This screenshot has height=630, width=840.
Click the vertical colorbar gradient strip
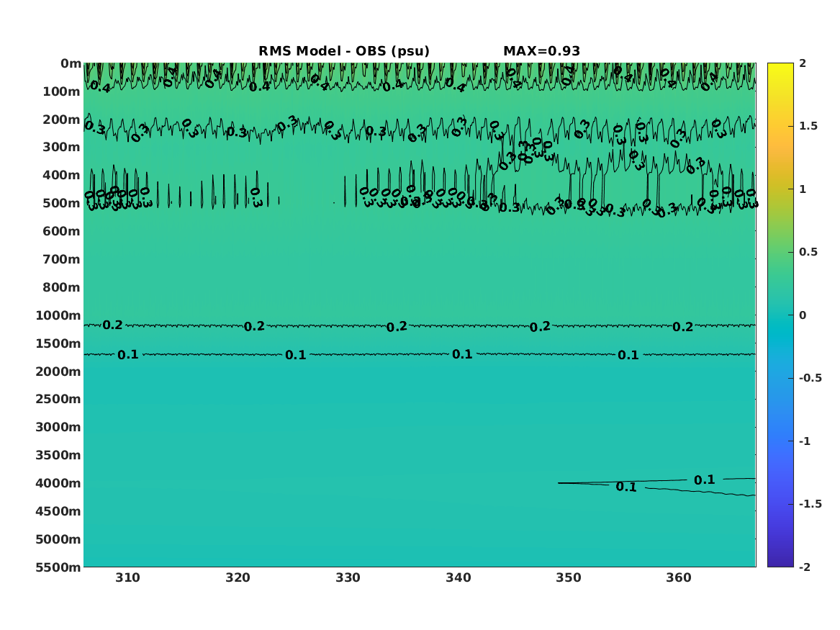tap(780, 315)
